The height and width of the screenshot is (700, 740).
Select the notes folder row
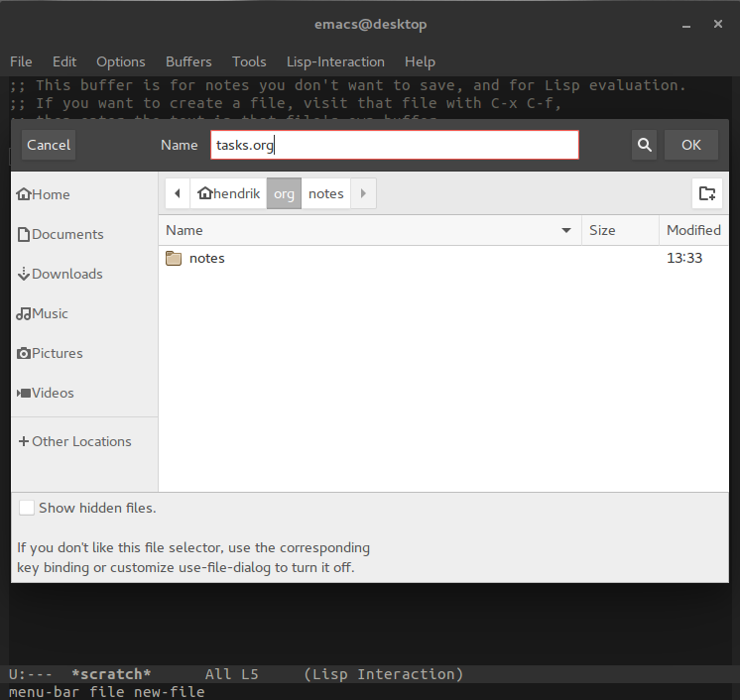[443, 258]
